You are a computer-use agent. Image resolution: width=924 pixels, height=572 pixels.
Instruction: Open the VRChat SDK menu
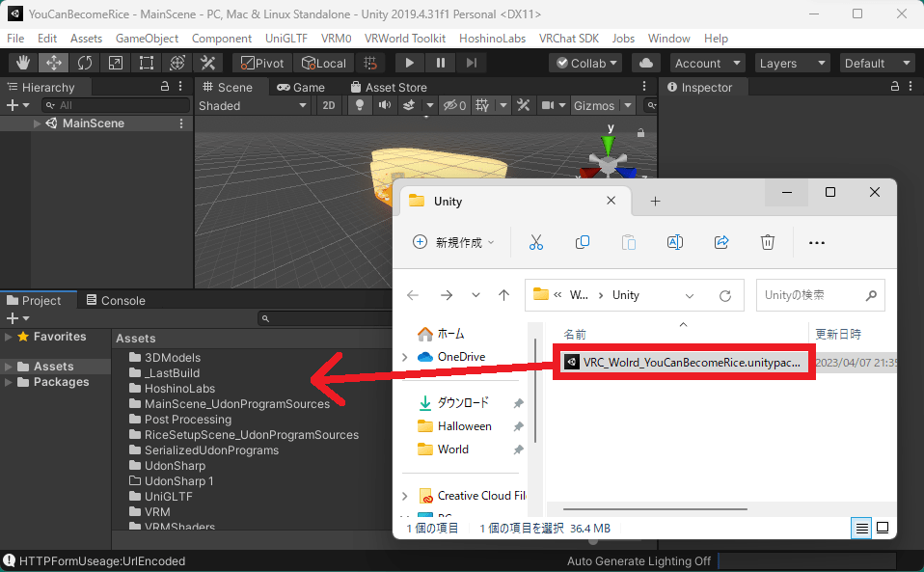(568, 39)
